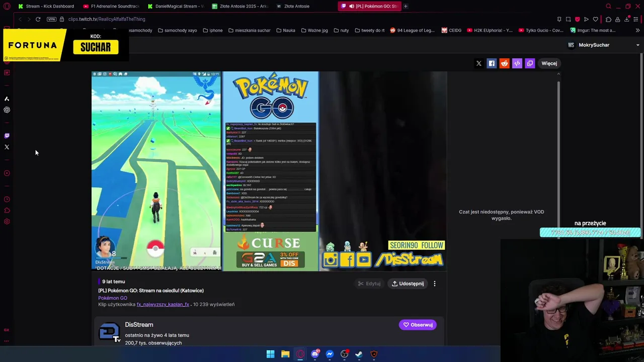
Task: Open Messenger from the taskbar
Action: pos(330,354)
